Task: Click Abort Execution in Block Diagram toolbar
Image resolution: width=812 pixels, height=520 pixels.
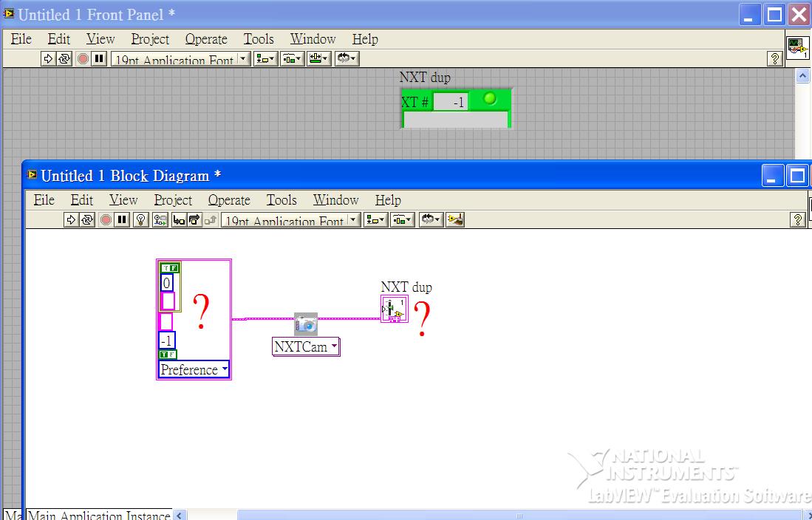Action: tap(106, 219)
